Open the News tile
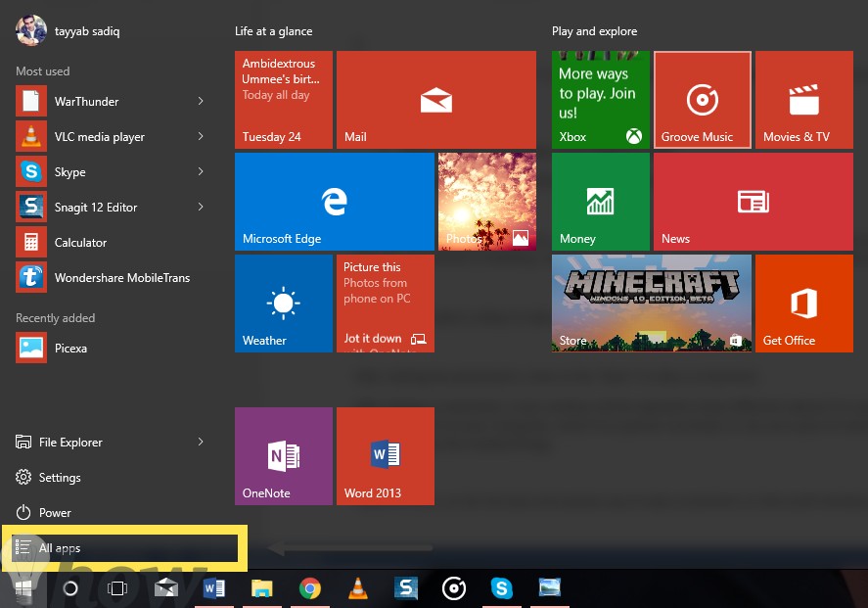The image size is (868, 608). (x=754, y=202)
